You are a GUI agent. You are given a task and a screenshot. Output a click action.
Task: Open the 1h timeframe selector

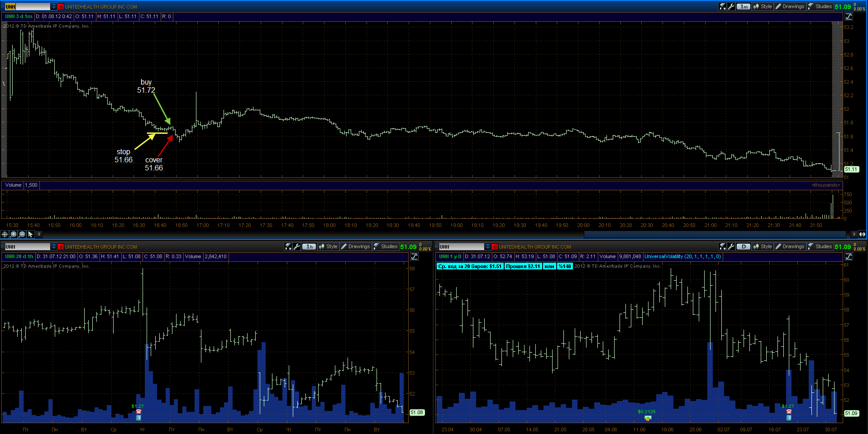(x=309, y=246)
